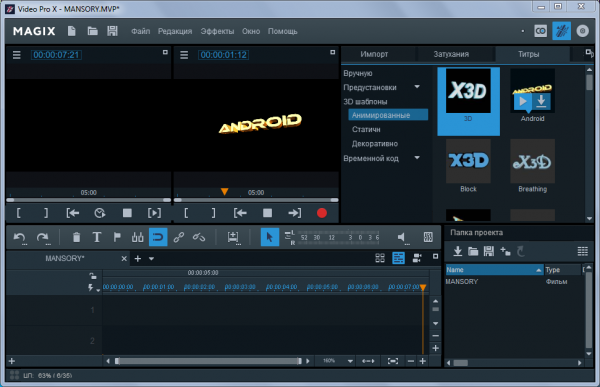Sort project folder by Name column

(x=494, y=269)
